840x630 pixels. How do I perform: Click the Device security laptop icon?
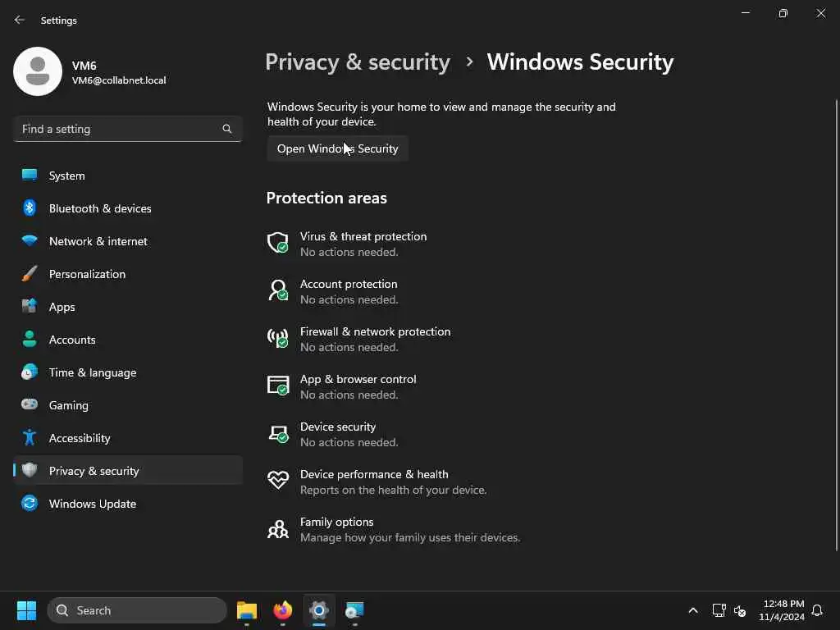tap(278, 433)
